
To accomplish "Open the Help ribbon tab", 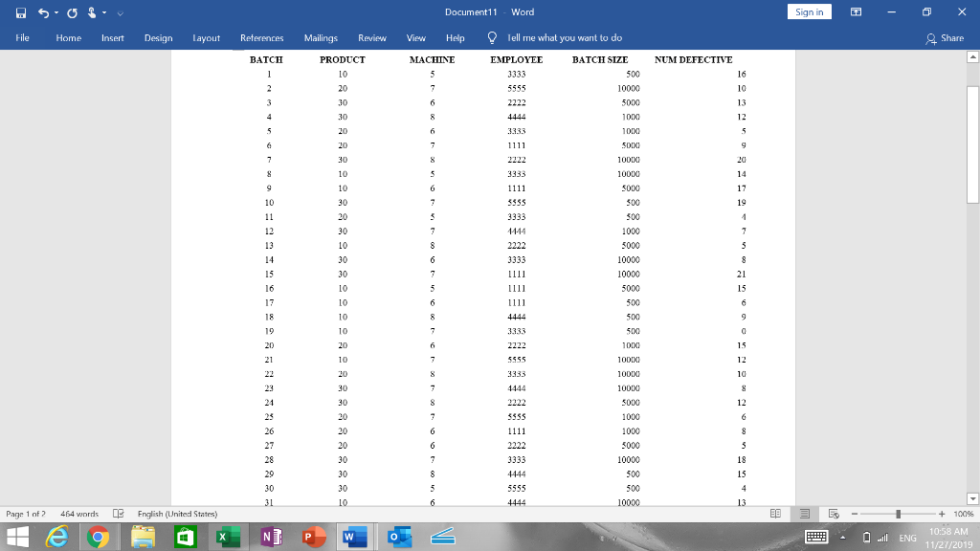I will coord(455,37).
